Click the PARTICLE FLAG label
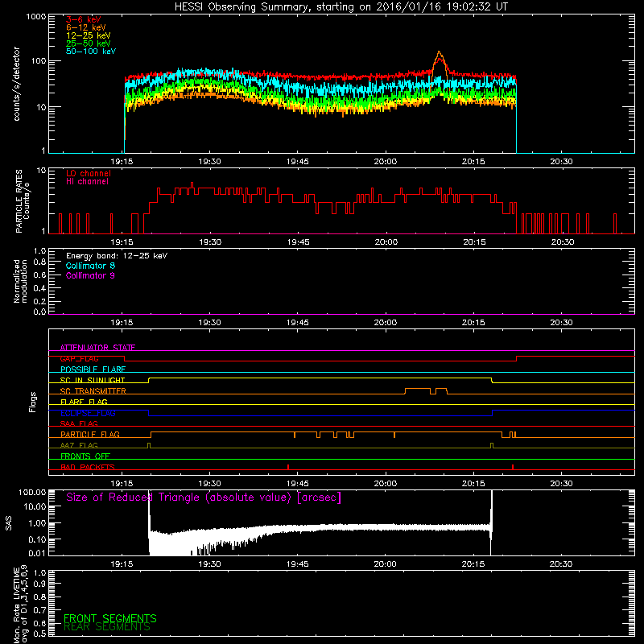The height and width of the screenshot is (644, 644). pyautogui.click(x=90, y=435)
